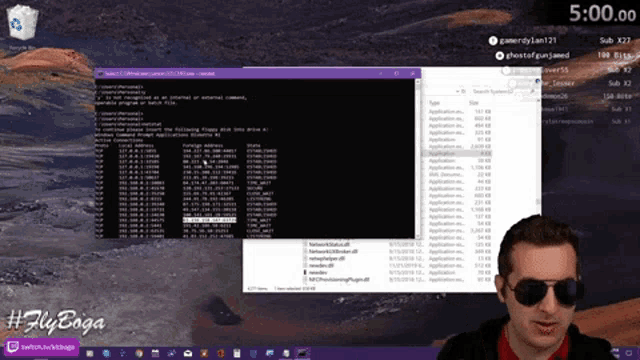The width and height of the screenshot is (640, 360).
Task: Click the Command Prompt title bar icon
Action: [x=100, y=73]
